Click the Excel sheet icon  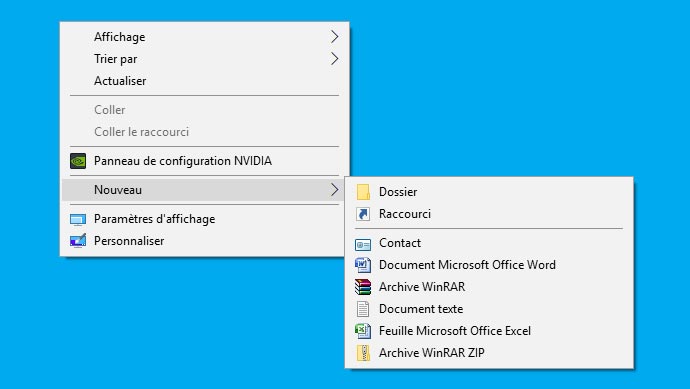pos(363,331)
